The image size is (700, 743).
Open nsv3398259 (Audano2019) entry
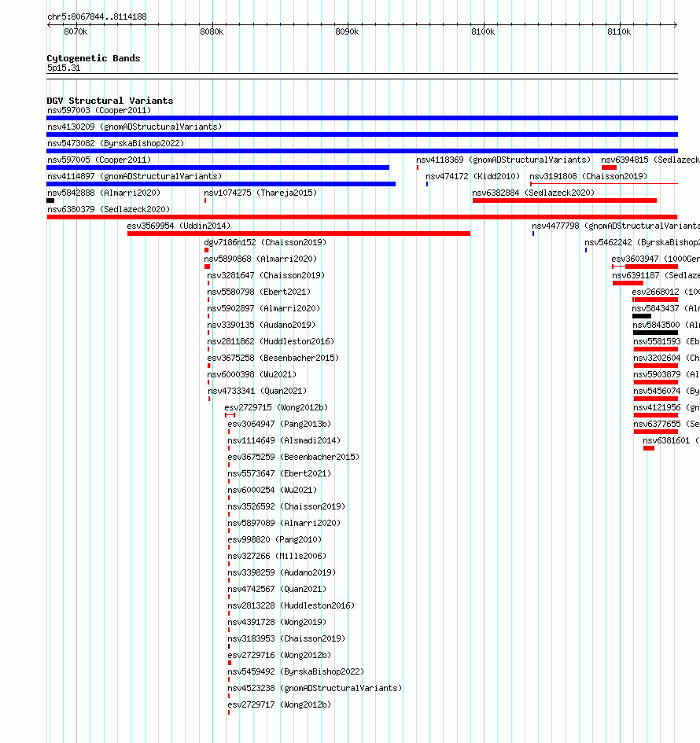point(282,573)
